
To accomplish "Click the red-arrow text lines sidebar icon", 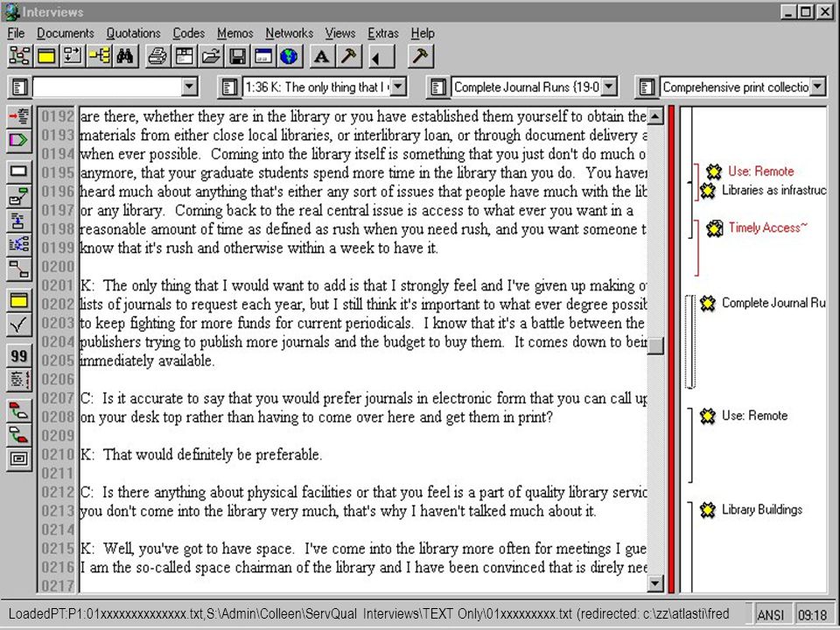I will click(x=18, y=116).
